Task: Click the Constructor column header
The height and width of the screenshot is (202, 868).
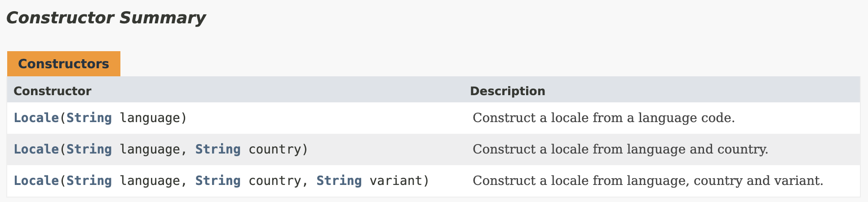Action: point(52,91)
